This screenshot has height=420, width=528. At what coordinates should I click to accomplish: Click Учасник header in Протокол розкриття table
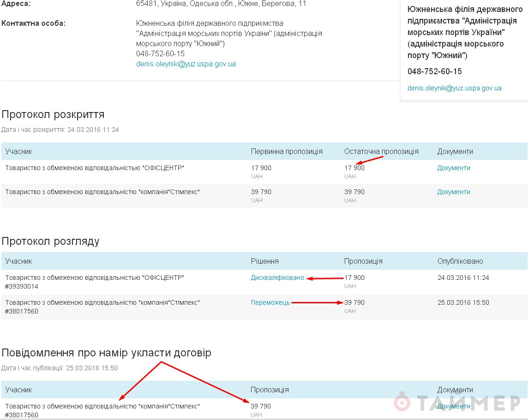(x=19, y=152)
